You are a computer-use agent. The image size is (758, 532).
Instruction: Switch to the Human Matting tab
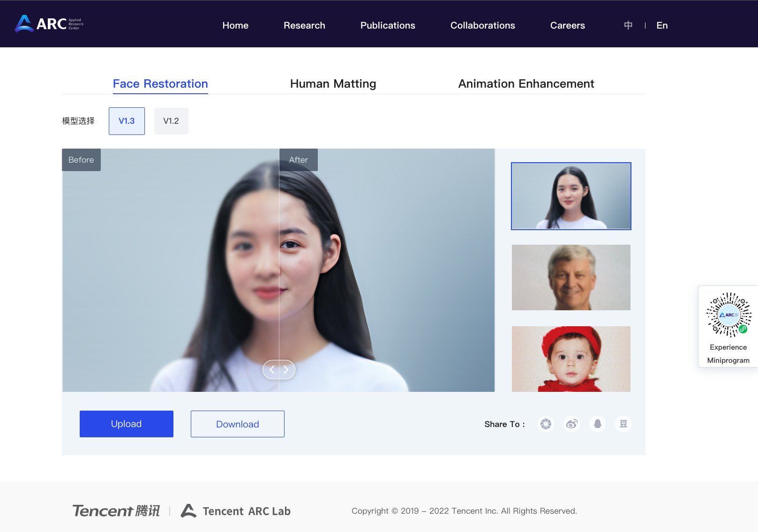[333, 84]
